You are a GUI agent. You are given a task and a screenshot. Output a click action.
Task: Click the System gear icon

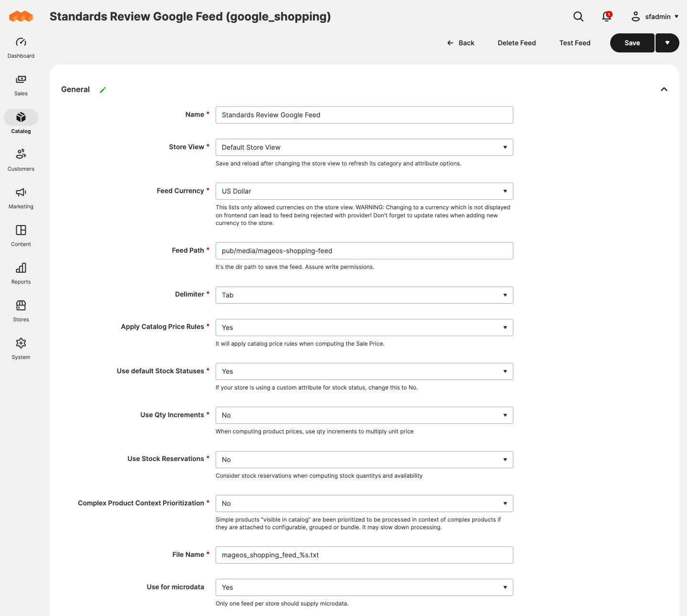click(21, 343)
